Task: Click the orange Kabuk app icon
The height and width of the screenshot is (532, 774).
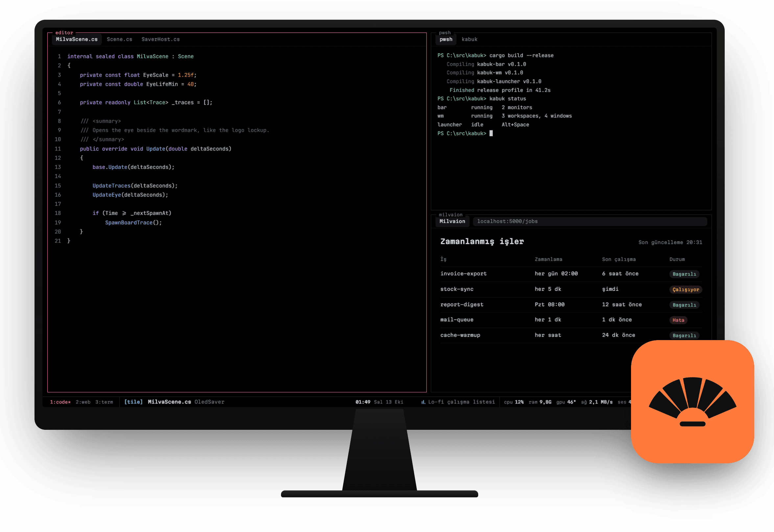Action: click(x=692, y=401)
